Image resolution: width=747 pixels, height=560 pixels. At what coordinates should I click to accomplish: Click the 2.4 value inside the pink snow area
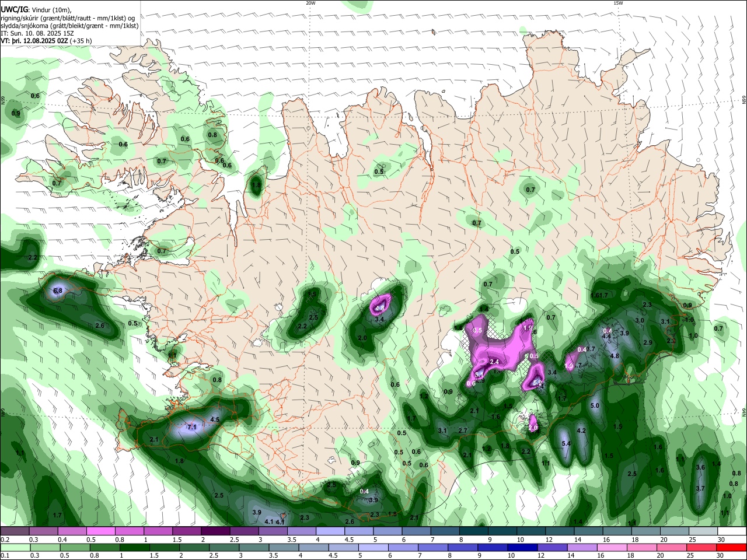pos(494,362)
